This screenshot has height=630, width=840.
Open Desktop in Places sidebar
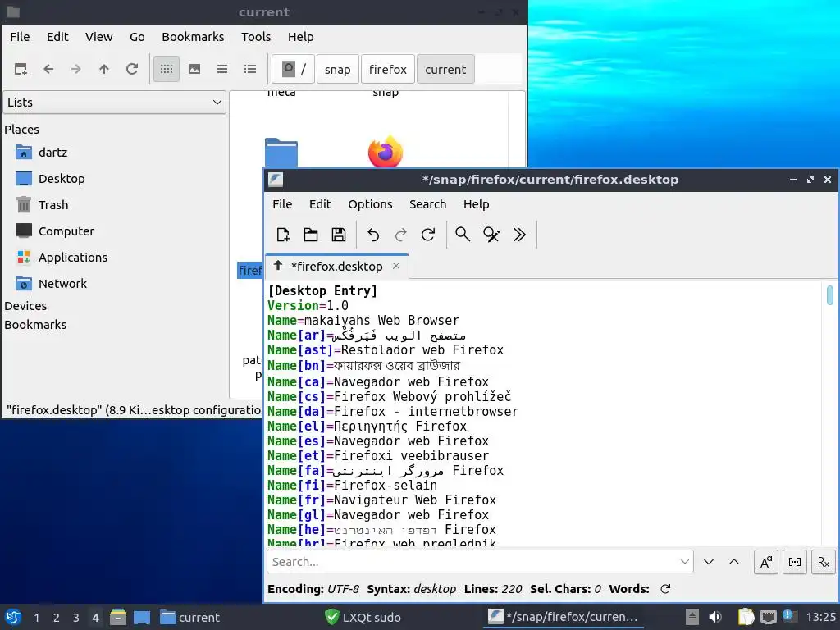point(61,179)
